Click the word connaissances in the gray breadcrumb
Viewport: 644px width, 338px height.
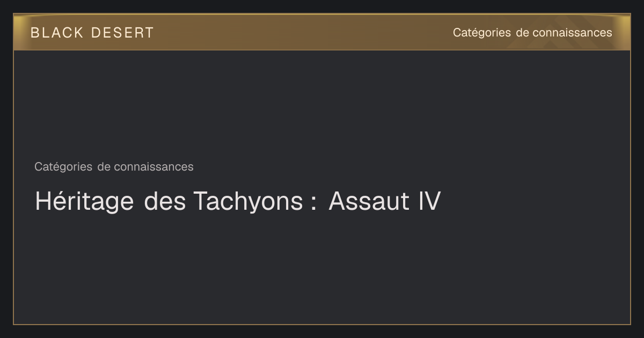click(x=153, y=167)
